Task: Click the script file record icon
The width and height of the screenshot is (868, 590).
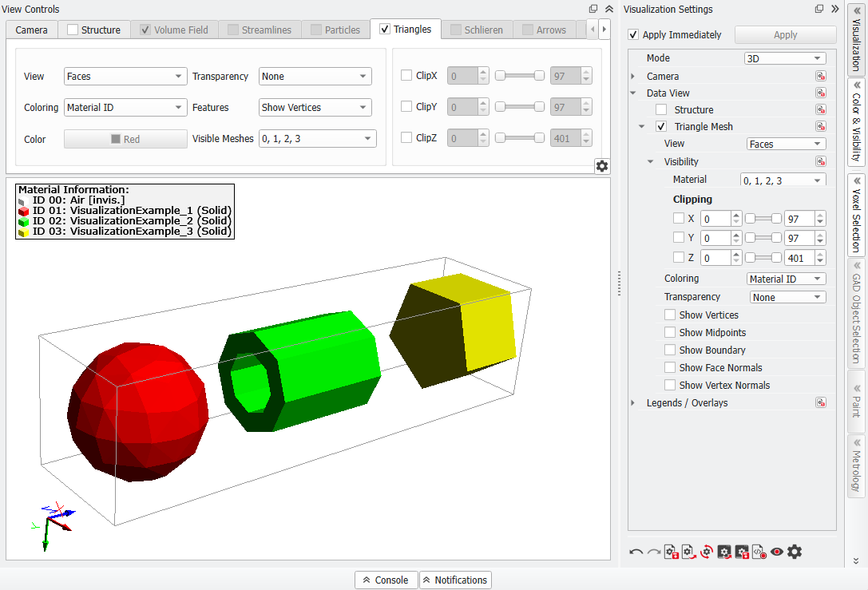Action: click(x=759, y=552)
